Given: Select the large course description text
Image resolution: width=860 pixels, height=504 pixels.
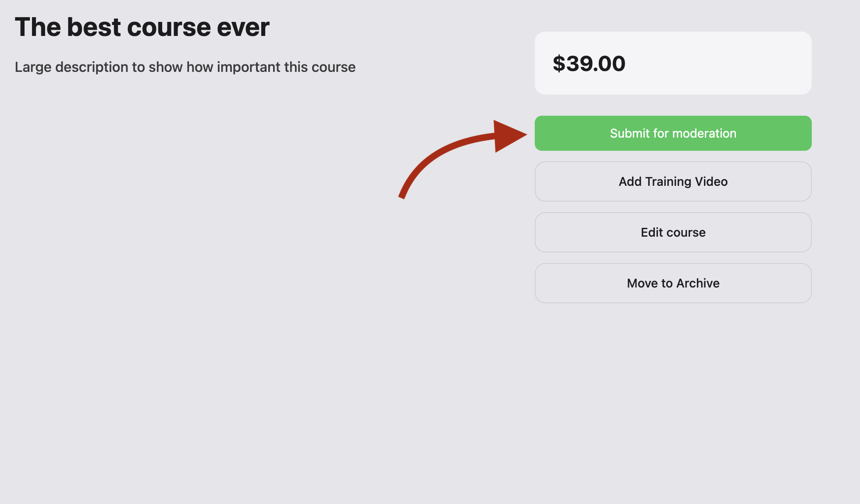Looking at the screenshot, I should pos(185,67).
